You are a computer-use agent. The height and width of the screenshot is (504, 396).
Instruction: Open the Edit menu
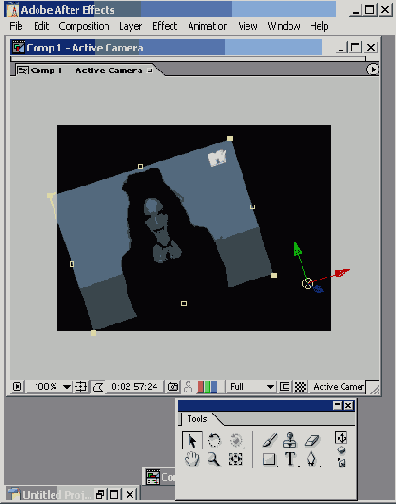(42, 26)
